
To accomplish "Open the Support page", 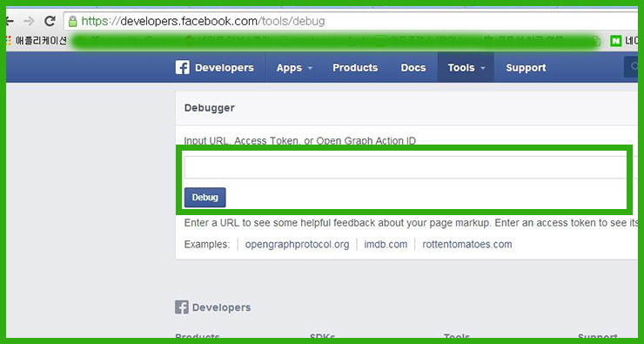I will click(526, 67).
